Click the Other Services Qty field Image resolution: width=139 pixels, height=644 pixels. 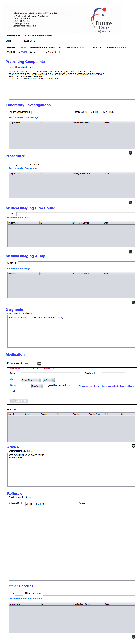pyautogui.click(x=19, y=593)
